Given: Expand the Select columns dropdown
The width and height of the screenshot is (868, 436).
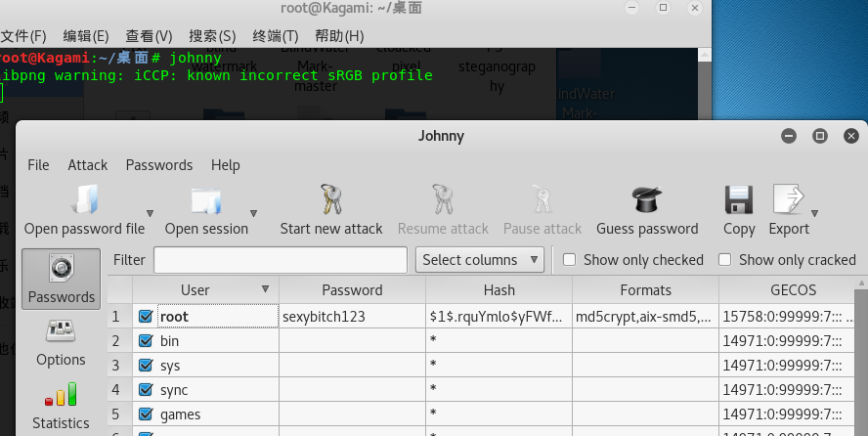Looking at the screenshot, I should pos(481,260).
